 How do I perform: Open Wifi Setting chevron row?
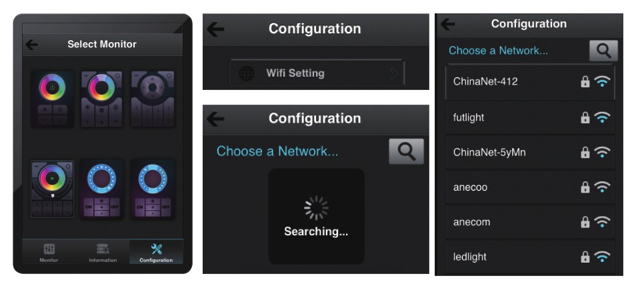[x=317, y=73]
